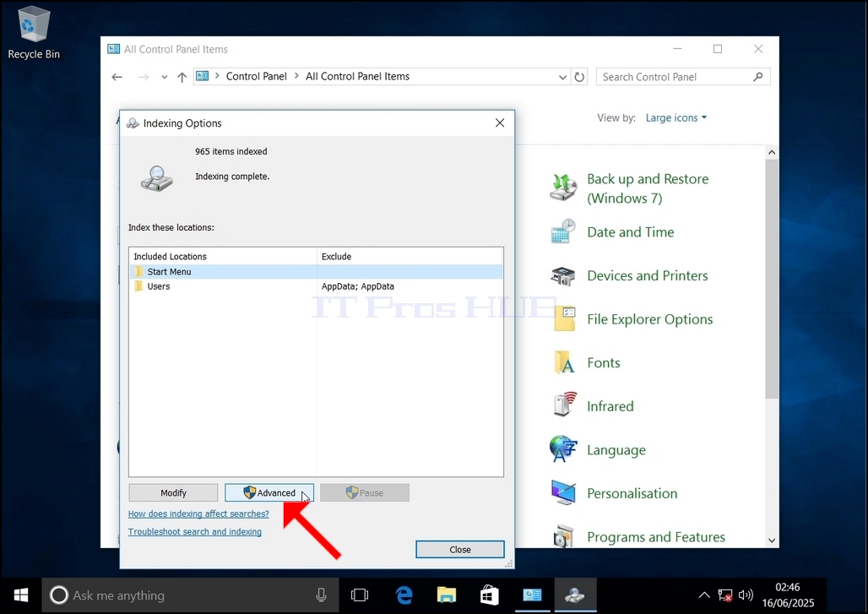Open Back up and Restore icon
This screenshot has width=868, height=614.
[563, 187]
